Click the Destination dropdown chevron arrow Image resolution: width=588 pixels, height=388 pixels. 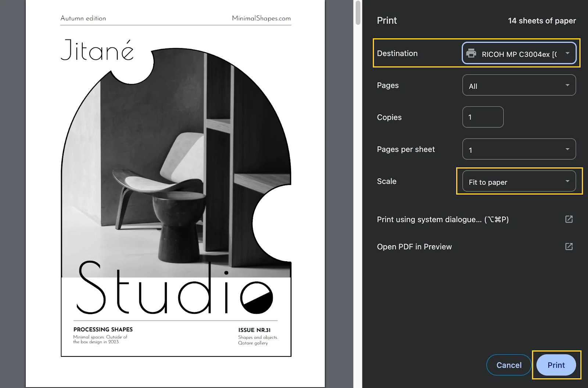click(x=567, y=53)
